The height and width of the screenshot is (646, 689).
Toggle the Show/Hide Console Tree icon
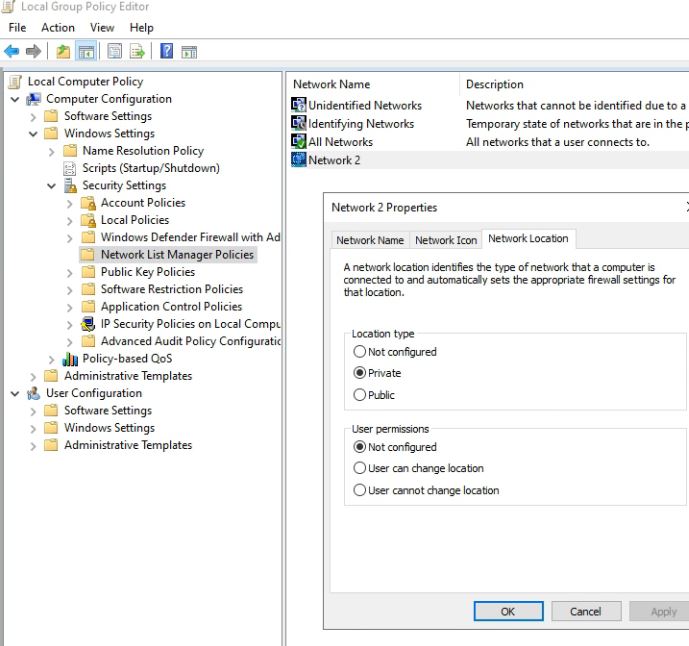87,51
